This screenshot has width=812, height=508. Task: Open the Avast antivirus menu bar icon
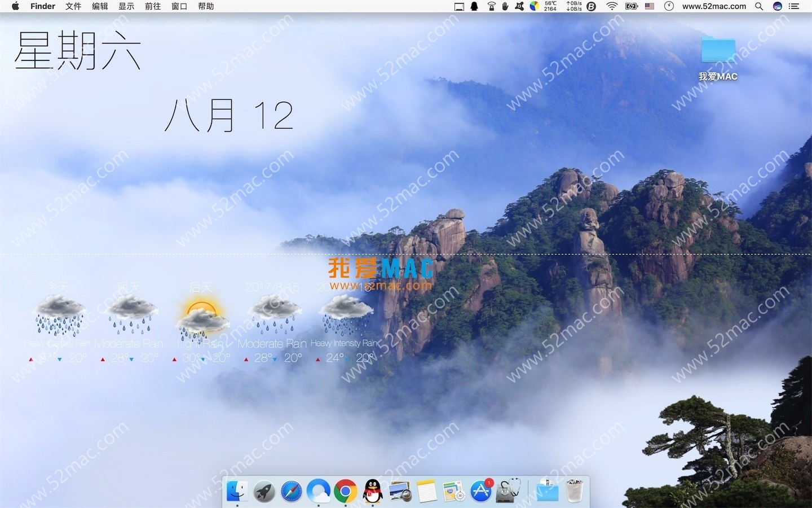pos(520,6)
